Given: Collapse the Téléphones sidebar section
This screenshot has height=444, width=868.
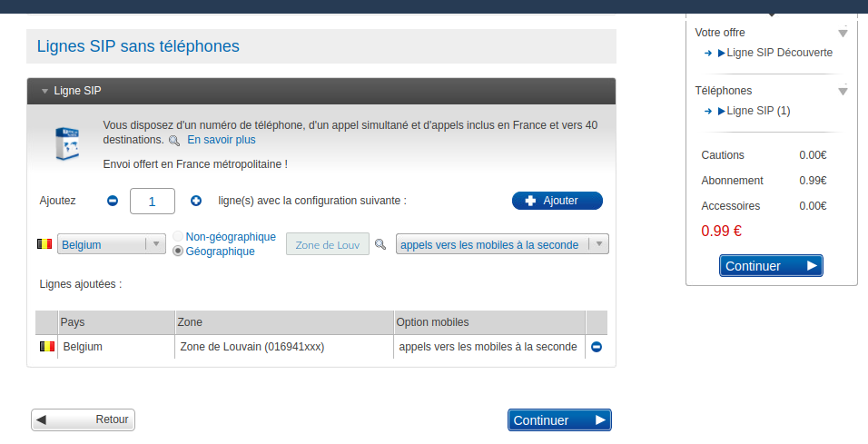Looking at the screenshot, I should tap(843, 91).
